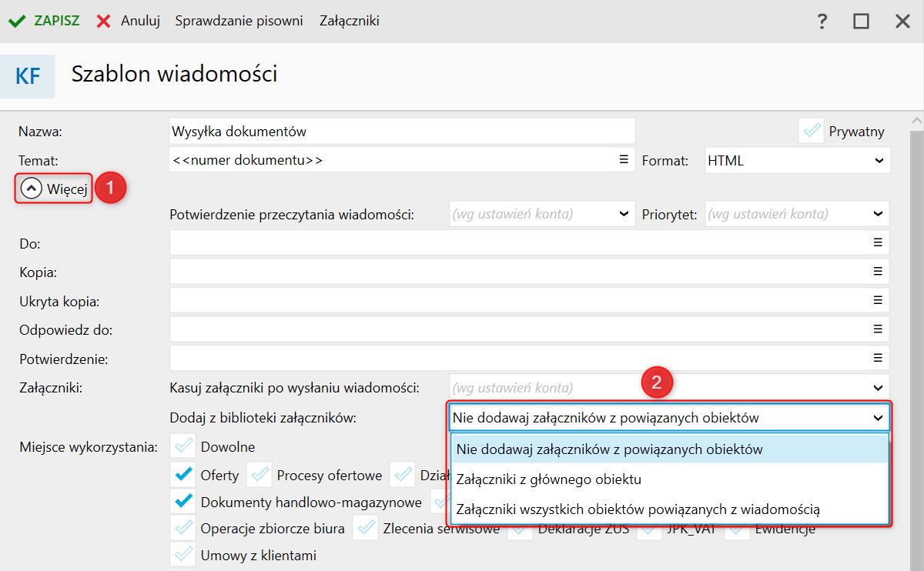Image resolution: width=924 pixels, height=571 pixels.
Task: Click the Nazwa field 'Wysyłka dokumentów'
Action: (402, 131)
